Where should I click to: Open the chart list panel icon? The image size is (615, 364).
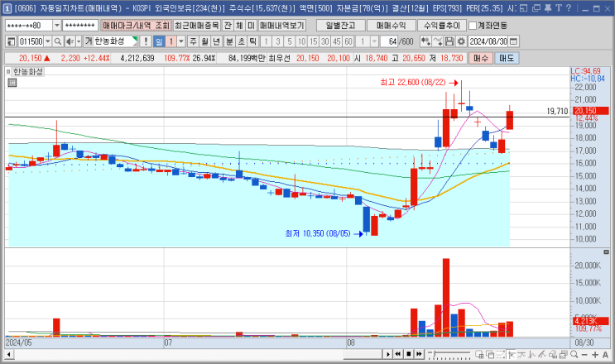pyautogui.click(x=12, y=41)
